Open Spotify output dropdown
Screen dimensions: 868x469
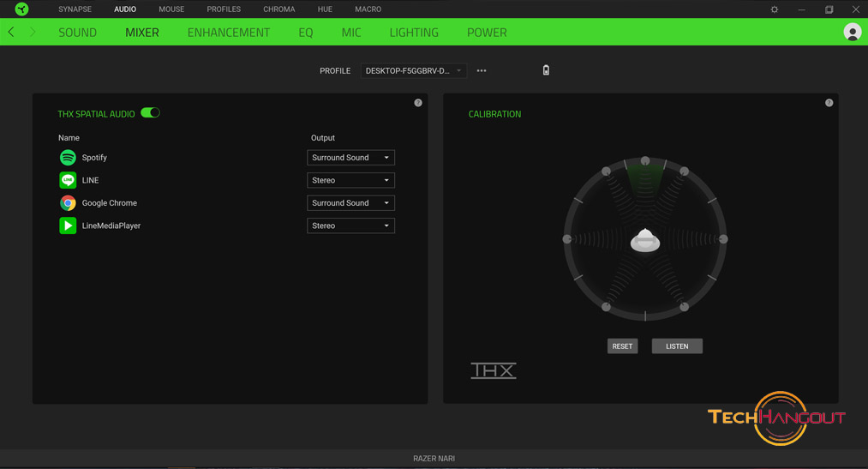350,158
